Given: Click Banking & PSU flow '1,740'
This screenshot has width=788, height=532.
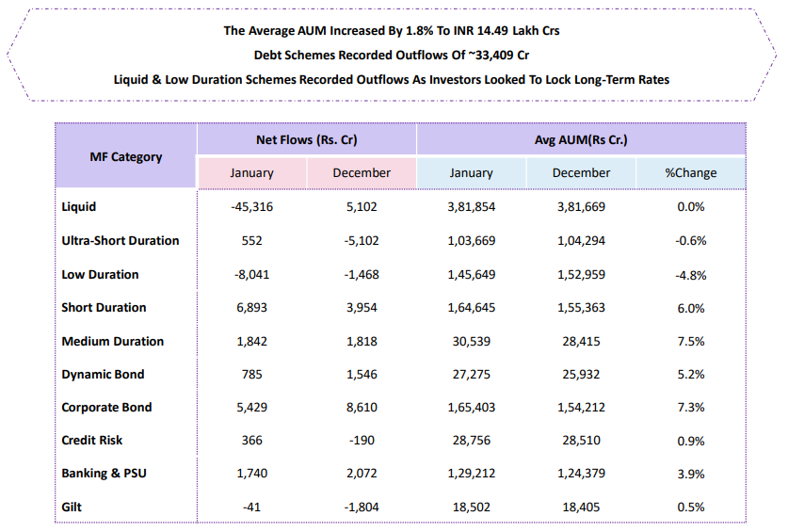Looking at the screenshot, I should tap(251, 474).
